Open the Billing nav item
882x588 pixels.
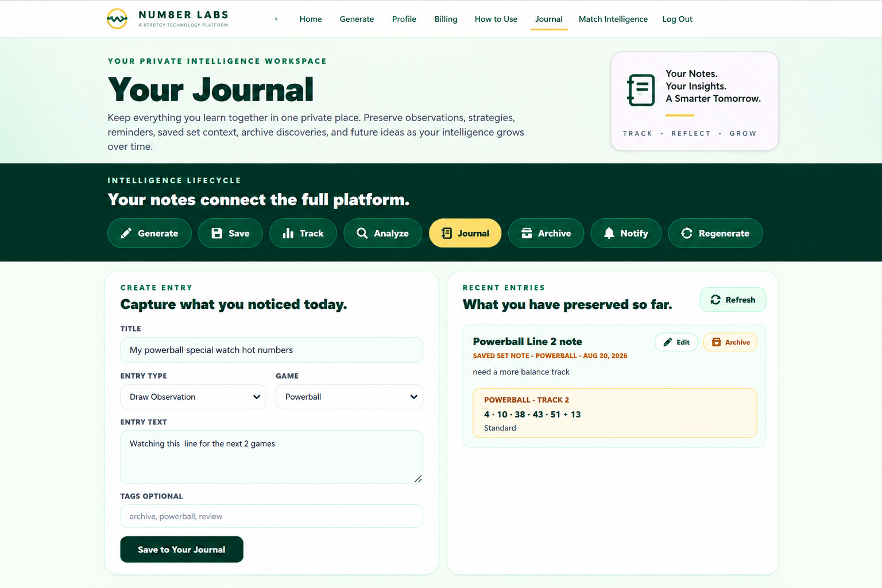(x=446, y=19)
